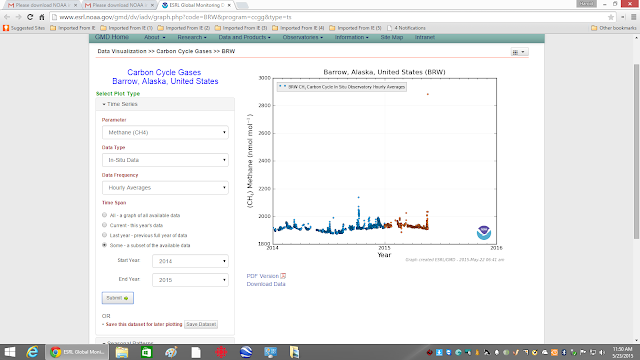
Task: Click the Submit button
Action: tap(118, 298)
